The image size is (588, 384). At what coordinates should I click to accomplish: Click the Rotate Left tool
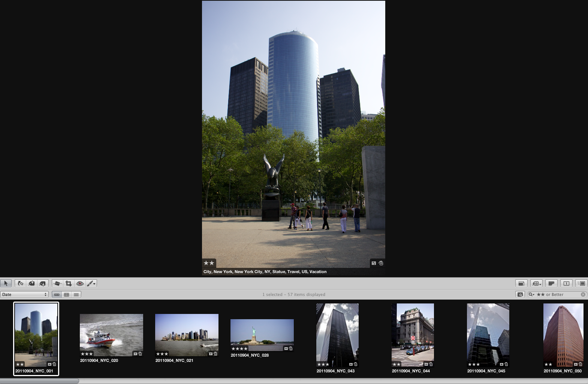pos(21,284)
